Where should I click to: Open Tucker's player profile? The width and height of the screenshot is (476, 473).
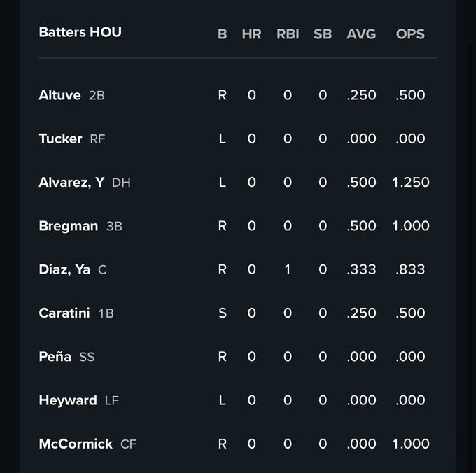coord(60,139)
